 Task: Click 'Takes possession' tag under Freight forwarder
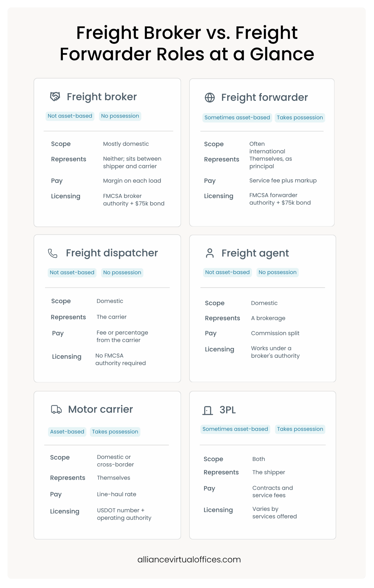coord(300,118)
